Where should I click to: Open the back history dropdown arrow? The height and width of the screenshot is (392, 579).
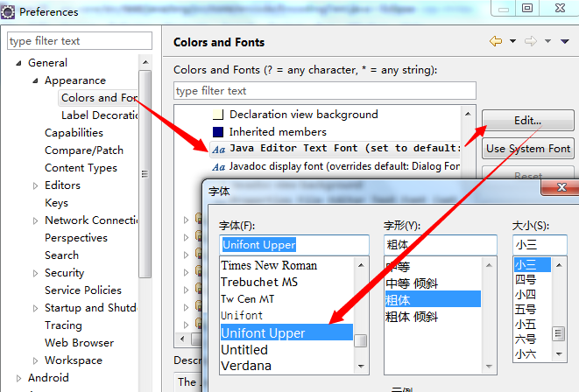[512, 41]
